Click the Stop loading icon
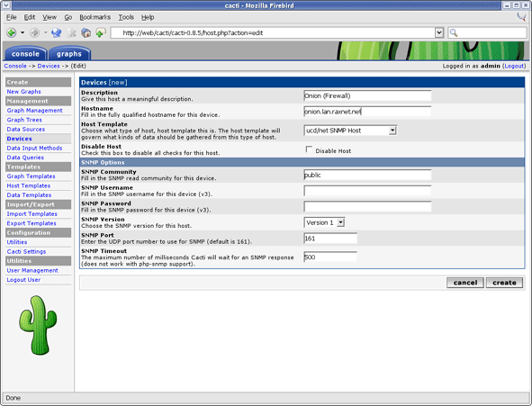 point(72,33)
